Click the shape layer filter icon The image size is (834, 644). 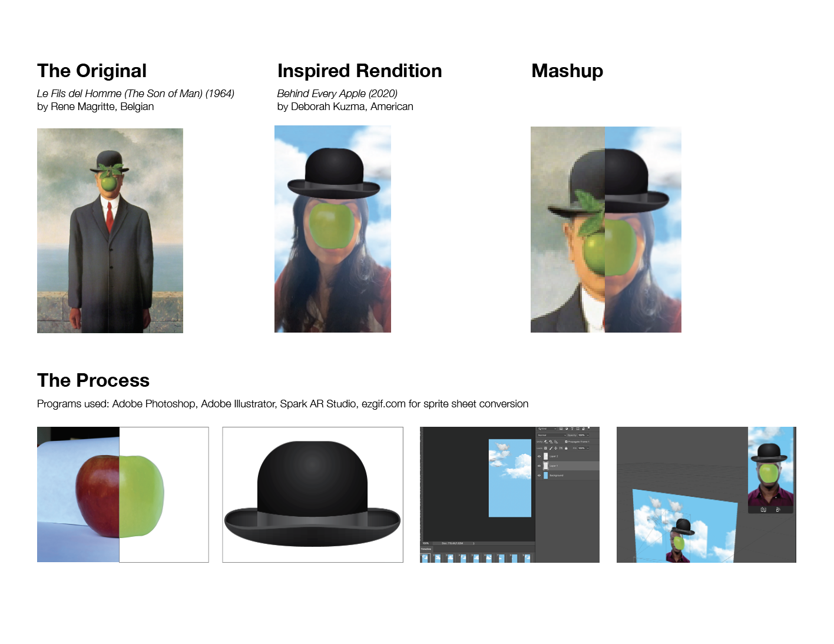(578, 429)
